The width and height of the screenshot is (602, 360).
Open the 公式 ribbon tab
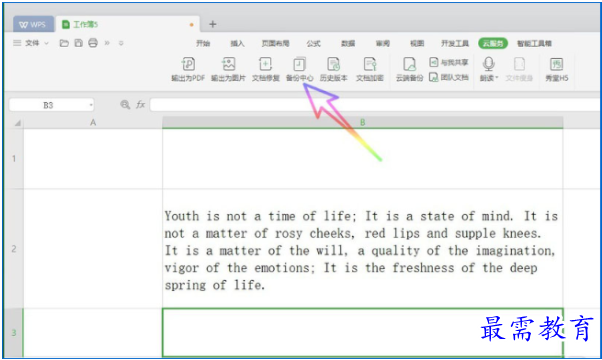click(313, 43)
